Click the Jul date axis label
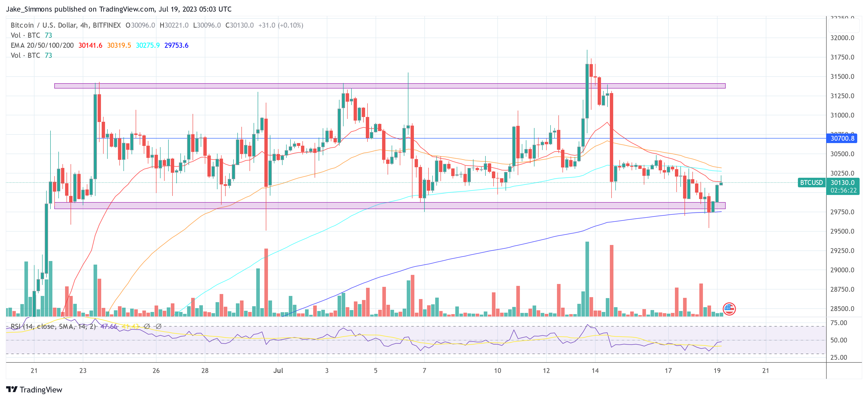 click(278, 370)
